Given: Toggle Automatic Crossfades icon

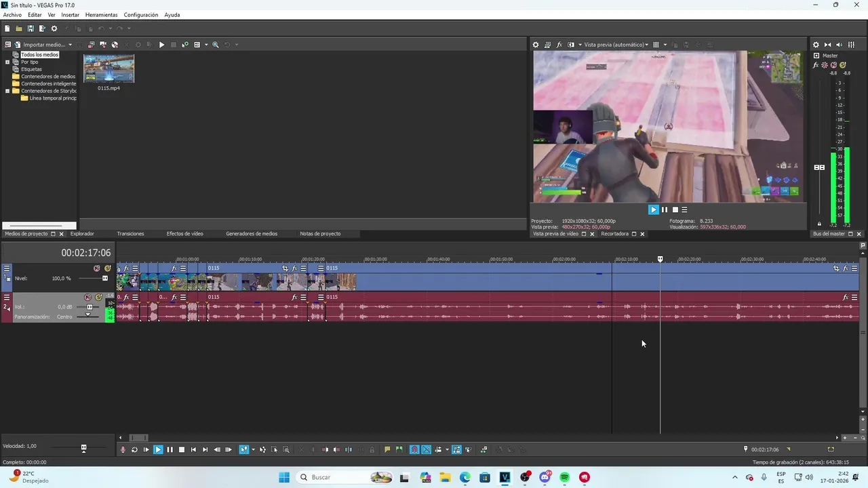Looking at the screenshot, I should click(426, 449).
